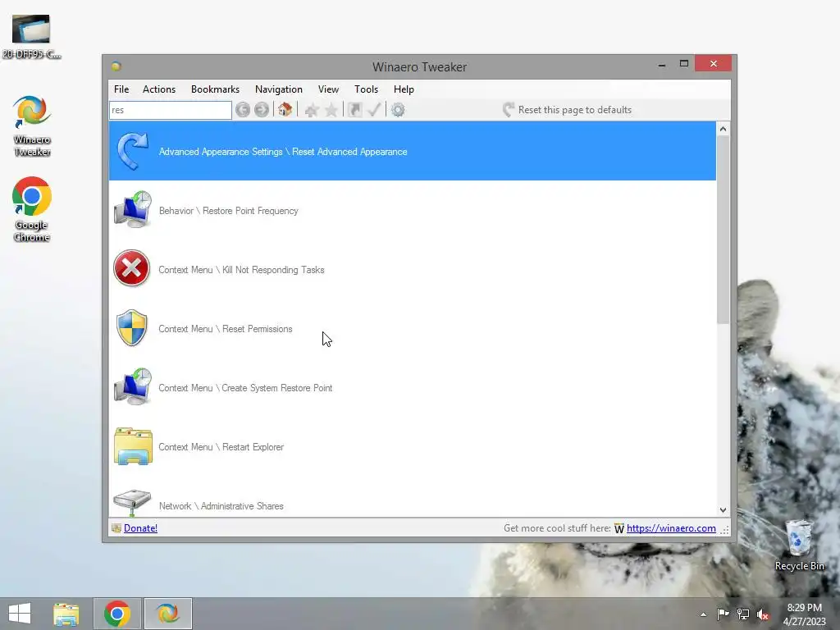Click the add bookmark star with plus

(x=311, y=110)
